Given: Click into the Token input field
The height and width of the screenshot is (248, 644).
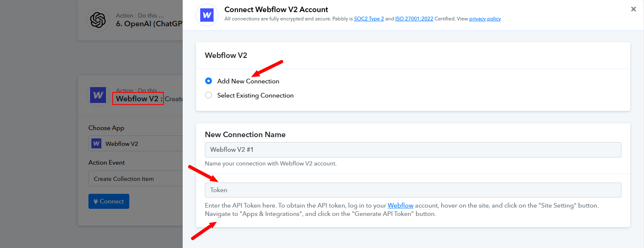Looking at the screenshot, I should pyautogui.click(x=413, y=190).
